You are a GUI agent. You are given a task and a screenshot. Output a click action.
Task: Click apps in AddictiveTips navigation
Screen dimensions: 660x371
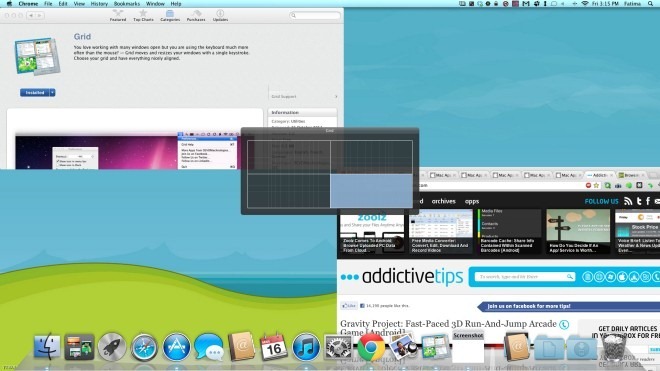(472, 201)
